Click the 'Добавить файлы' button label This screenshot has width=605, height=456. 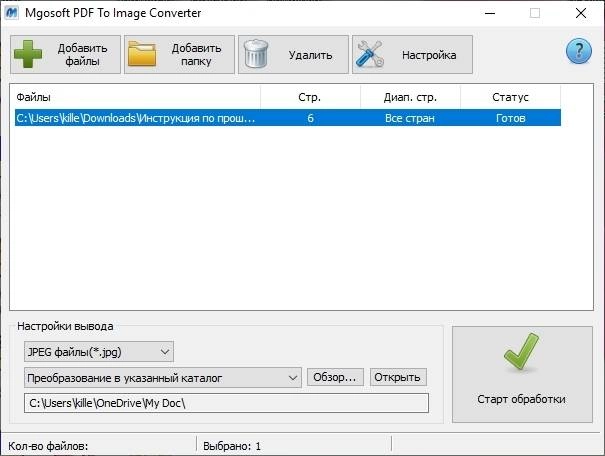[x=82, y=54]
